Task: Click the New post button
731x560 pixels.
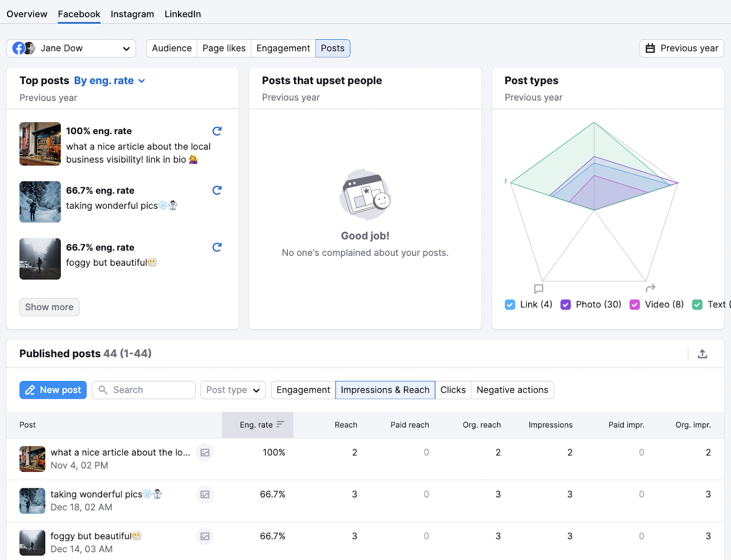Action: coord(53,390)
